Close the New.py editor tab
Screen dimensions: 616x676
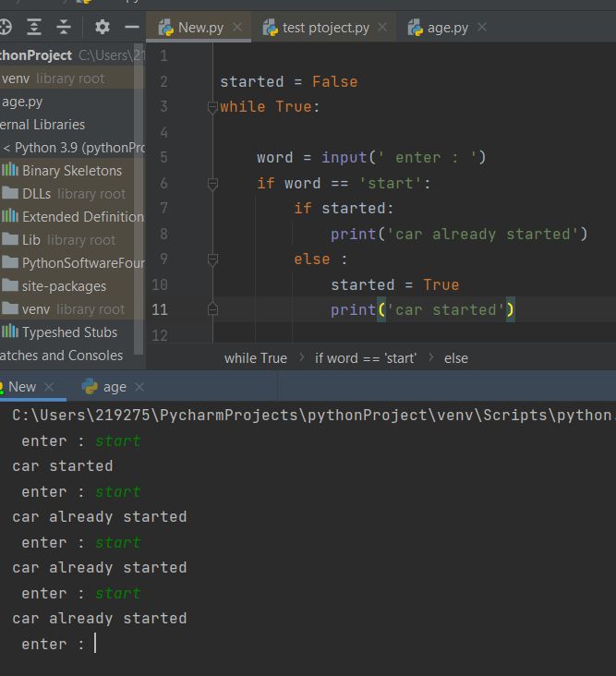click(x=237, y=27)
